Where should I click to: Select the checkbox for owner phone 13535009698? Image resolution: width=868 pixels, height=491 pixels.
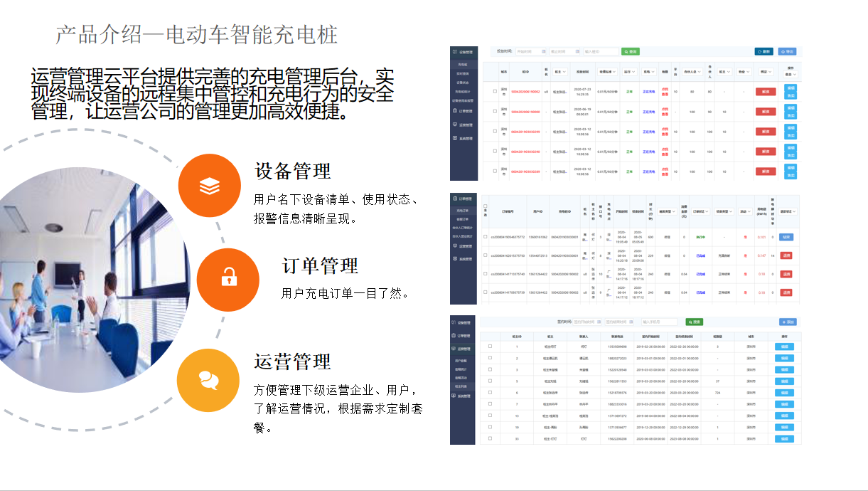point(490,347)
